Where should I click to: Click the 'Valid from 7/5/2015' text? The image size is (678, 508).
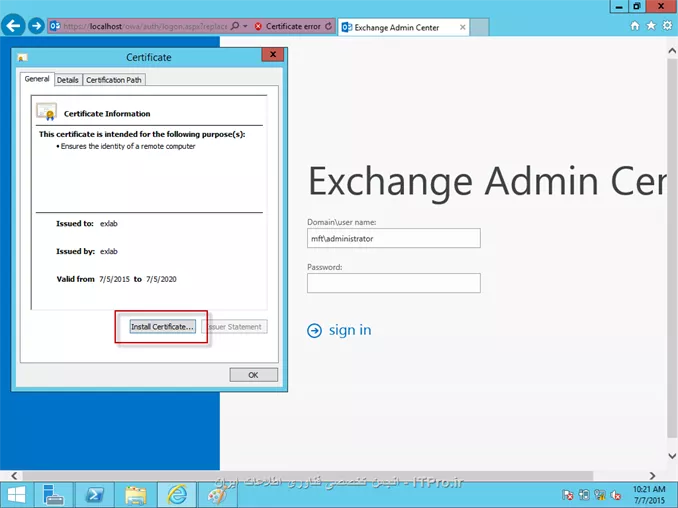tap(93, 279)
